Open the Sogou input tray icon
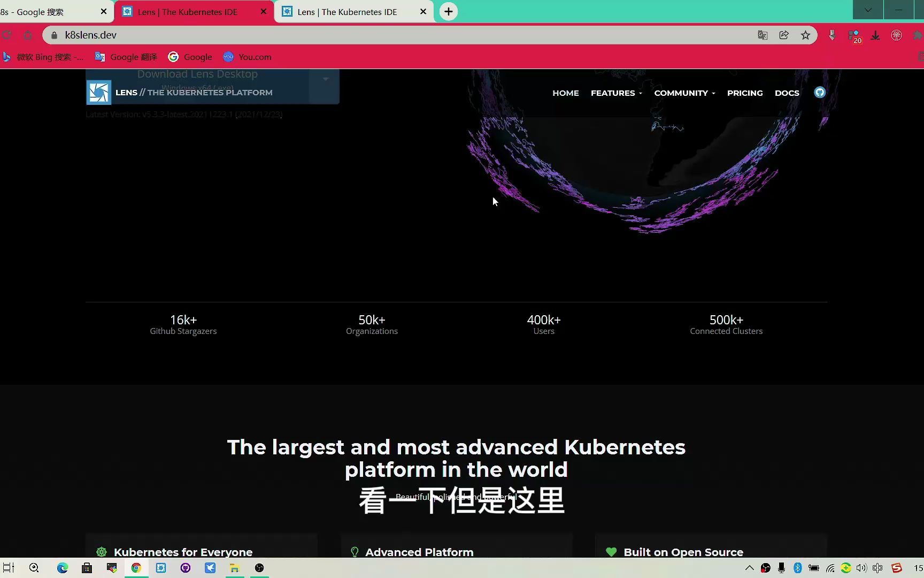This screenshot has width=924, height=578. 897,568
